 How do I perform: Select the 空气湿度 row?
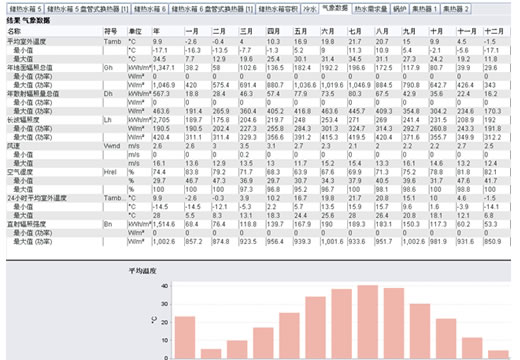point(258,172)
